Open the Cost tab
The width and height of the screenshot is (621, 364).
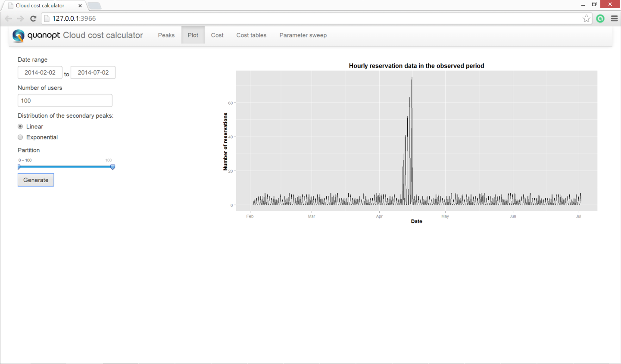(217, 35)
